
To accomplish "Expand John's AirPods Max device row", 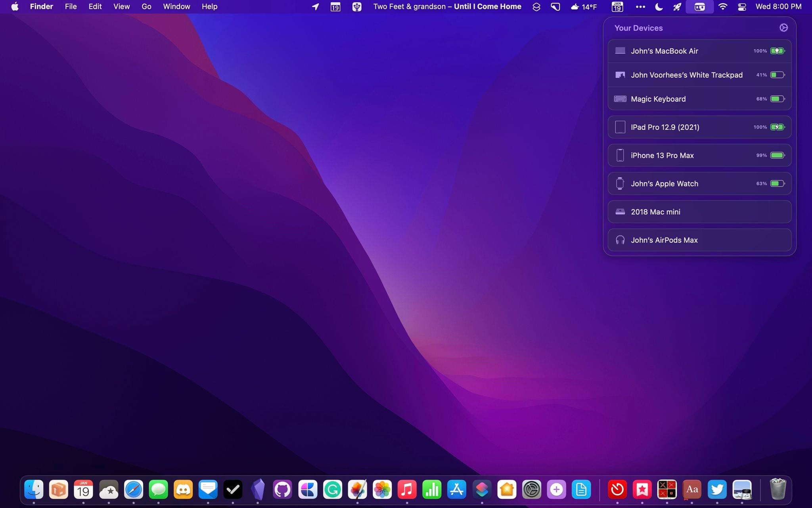I will pos(699,240).
